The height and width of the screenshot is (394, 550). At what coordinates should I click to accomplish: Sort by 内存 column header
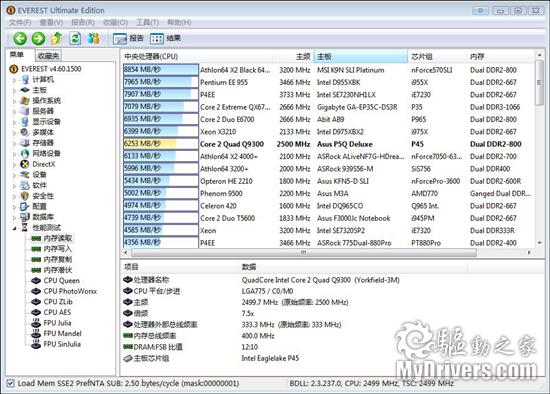coord(500,56)
